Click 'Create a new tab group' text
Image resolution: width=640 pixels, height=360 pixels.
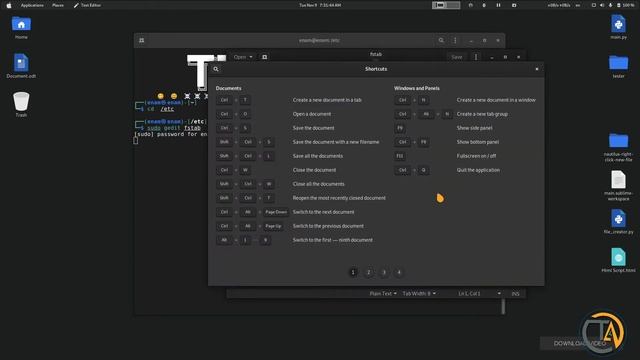point(482,114)
